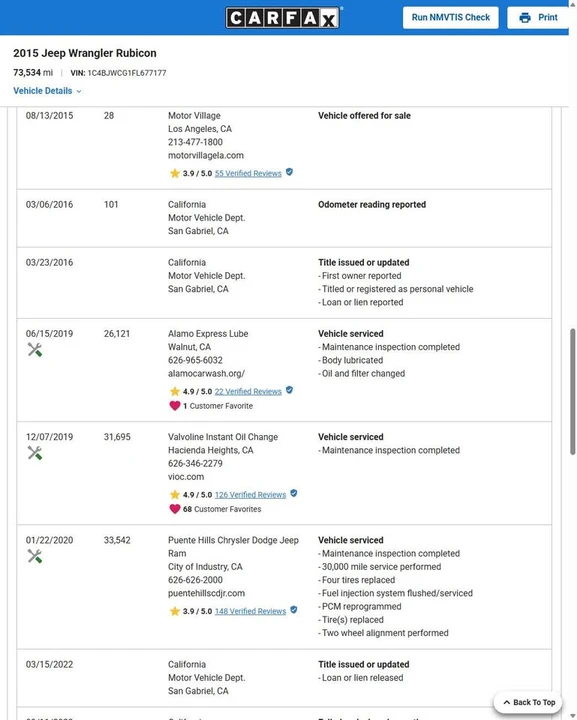
Task: Click verified shield badge beside Puente Hills reviews
Action: pos(294,610)
